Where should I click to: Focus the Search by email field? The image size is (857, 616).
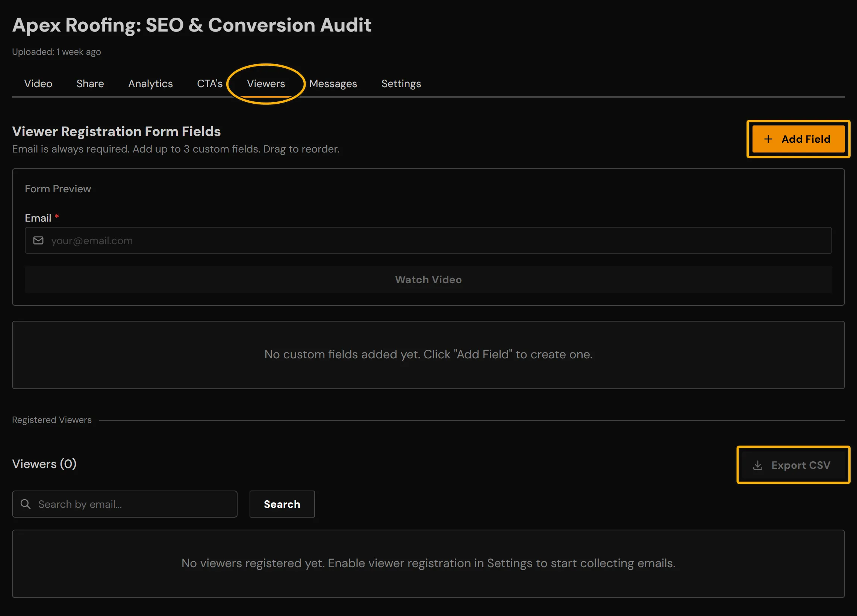point(125,504)
